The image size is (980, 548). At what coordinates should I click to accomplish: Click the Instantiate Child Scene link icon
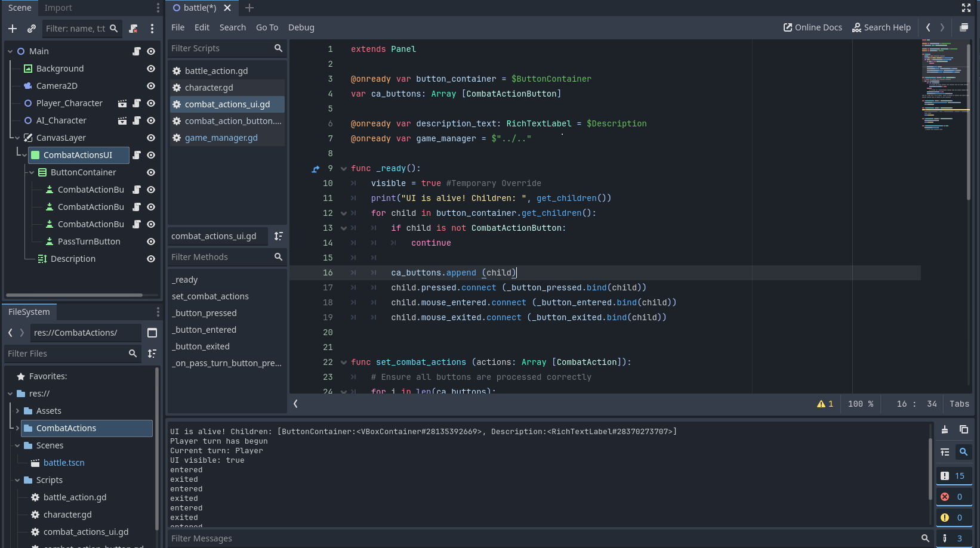32,29
